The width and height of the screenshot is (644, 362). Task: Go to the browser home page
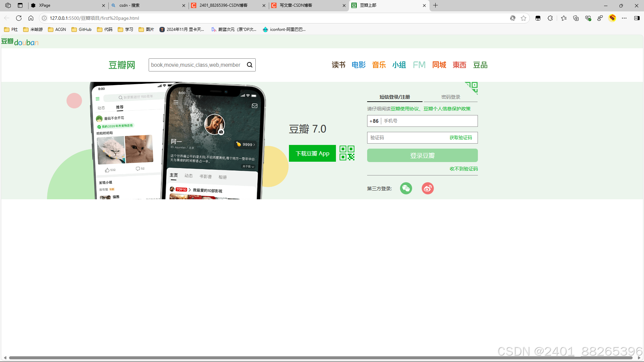click(x=31, y=18)
